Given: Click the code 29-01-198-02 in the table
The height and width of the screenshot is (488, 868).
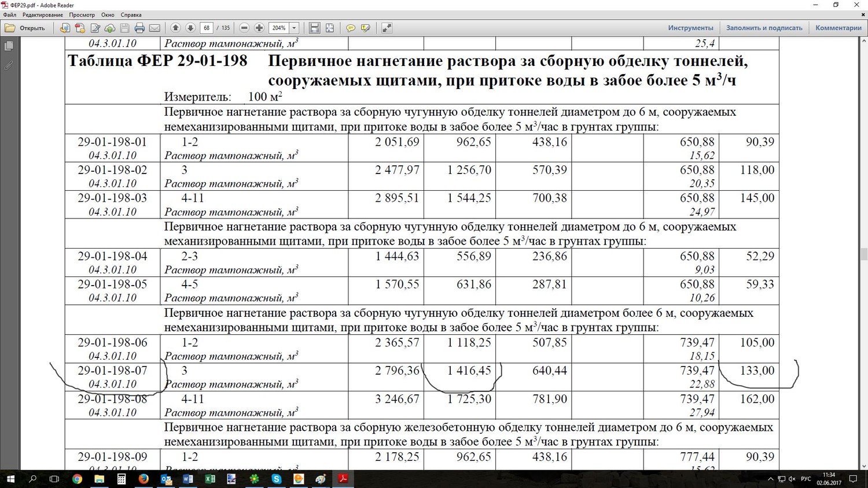Looking at the screenshot, I should click(x=112, y=170).
